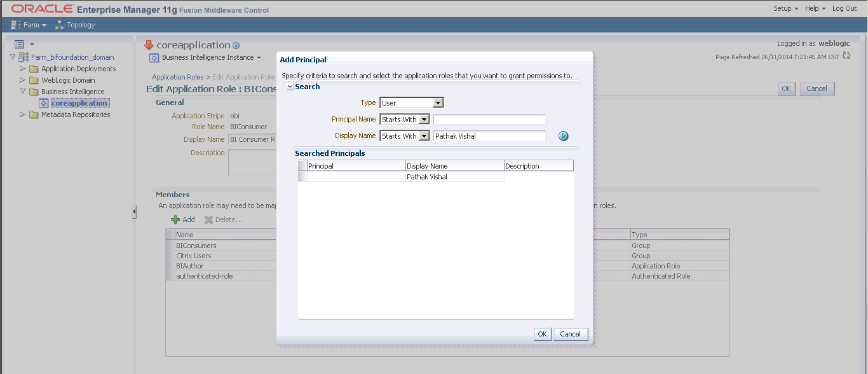Click the search go arrow icon
This screenshot has height=374, width=868.
[563, 136]
